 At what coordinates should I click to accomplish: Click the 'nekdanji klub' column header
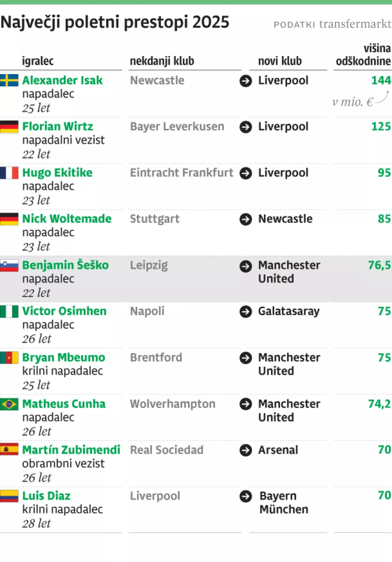[162, 61]
